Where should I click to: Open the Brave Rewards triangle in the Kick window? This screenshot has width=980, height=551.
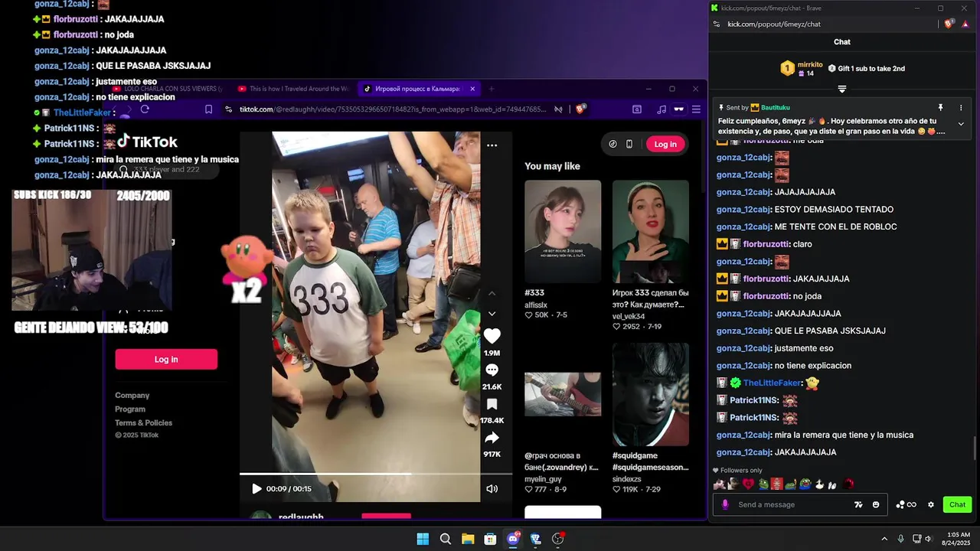point(966,24)
